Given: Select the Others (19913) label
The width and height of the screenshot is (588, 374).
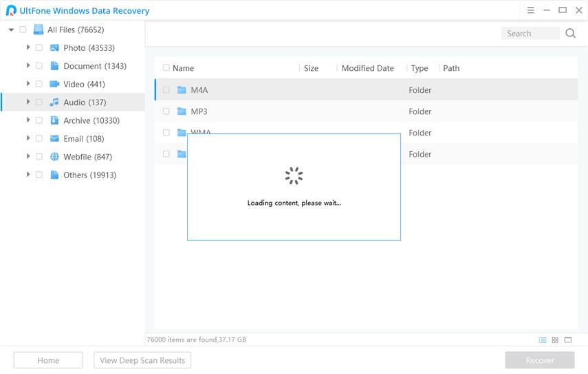Looking at the screenshot, I should click(90, 175).
